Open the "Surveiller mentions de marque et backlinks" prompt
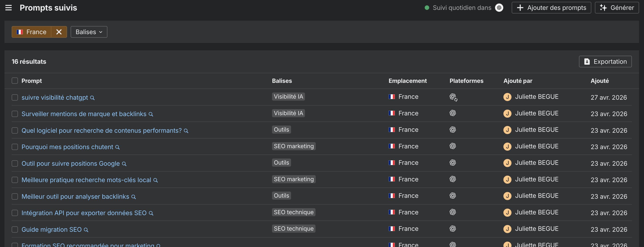Viewport: 644px width, 247px height. pos(84,114)
